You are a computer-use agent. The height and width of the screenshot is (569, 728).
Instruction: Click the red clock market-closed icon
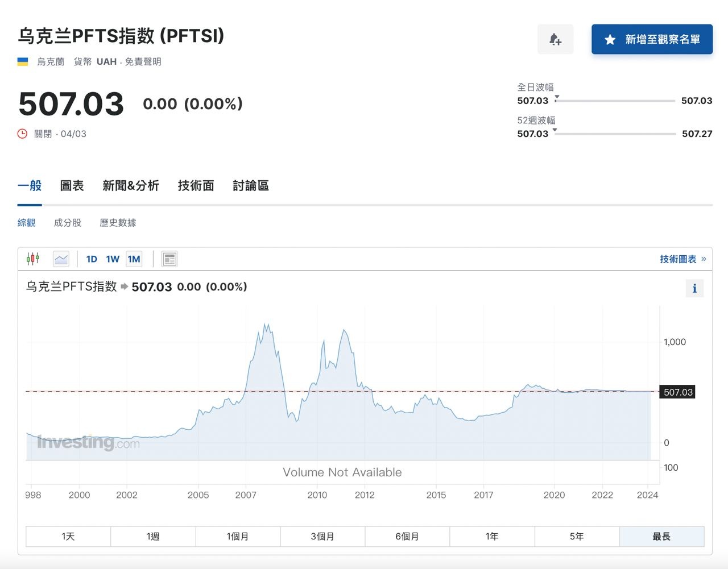23,134
